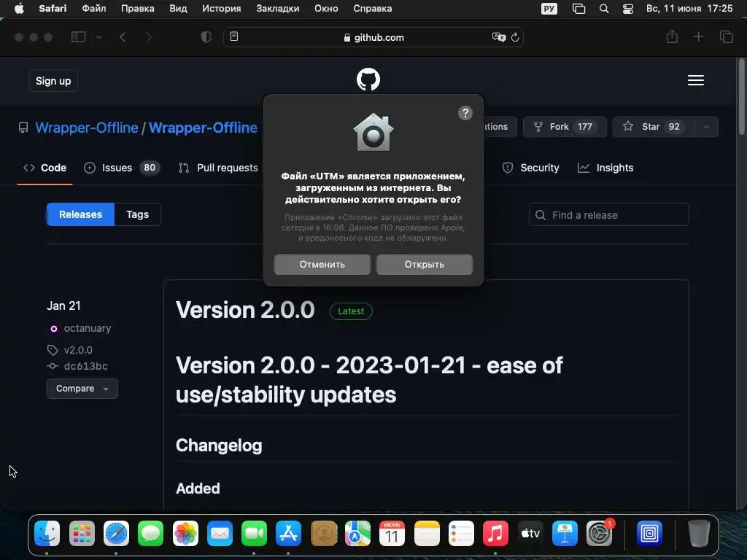Open Control Center
747x560 pixels.
pyautogui.click(x=628, y=9)
